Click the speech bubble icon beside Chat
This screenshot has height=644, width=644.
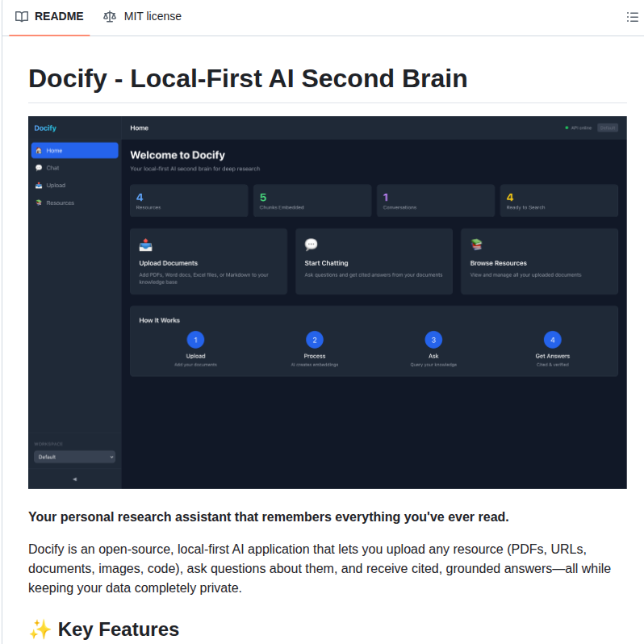point(39,168)
